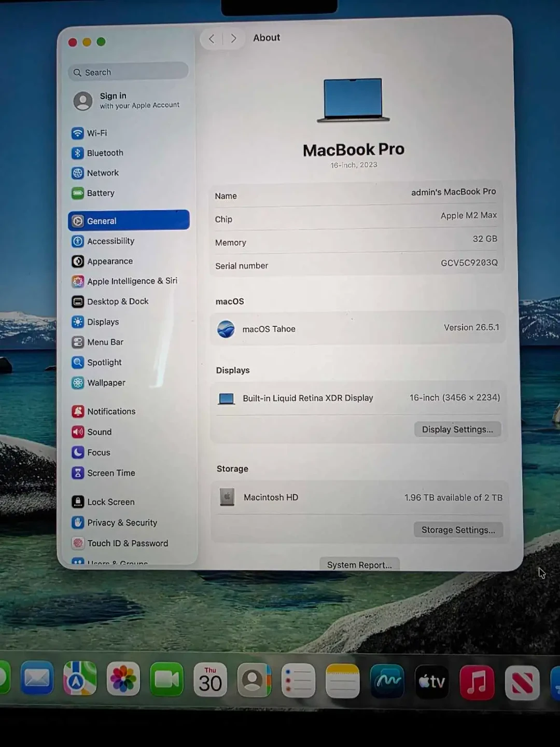The image size is (560, 747).
Task: Open Spotlight settings
Action: (129, 362)
